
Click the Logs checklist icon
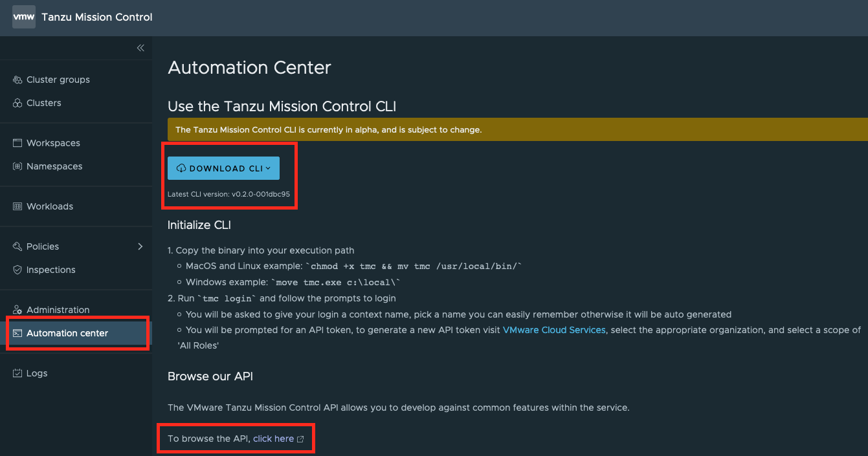pyautogui.click(x=17, y=373)
